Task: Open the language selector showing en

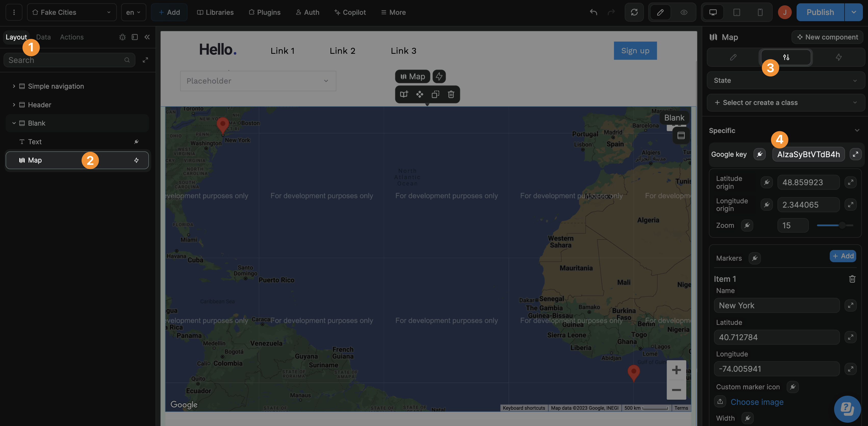Action: [x=133, y=12]
